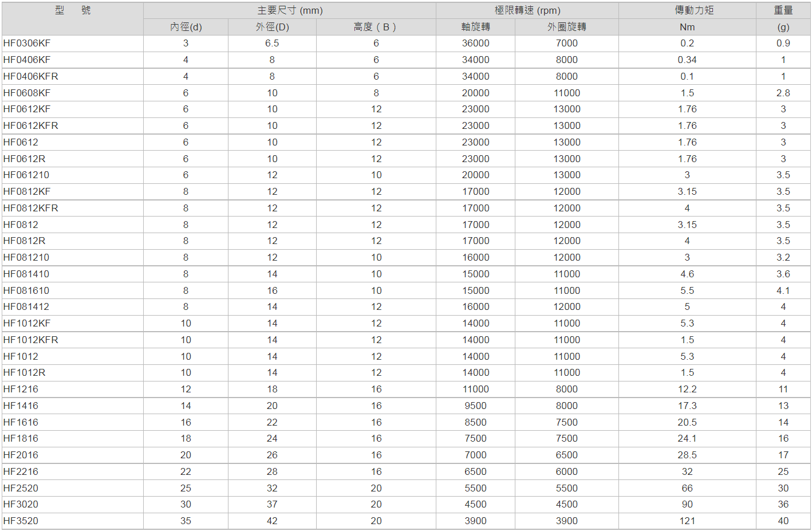Select the 極限轉速 (rpm) header
Screen dimensions: 812x531
527,10
